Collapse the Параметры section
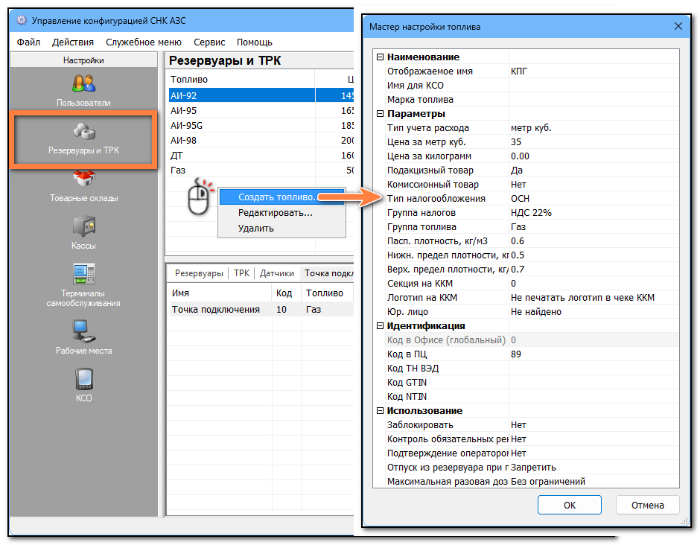 click(x=380, y=113)
